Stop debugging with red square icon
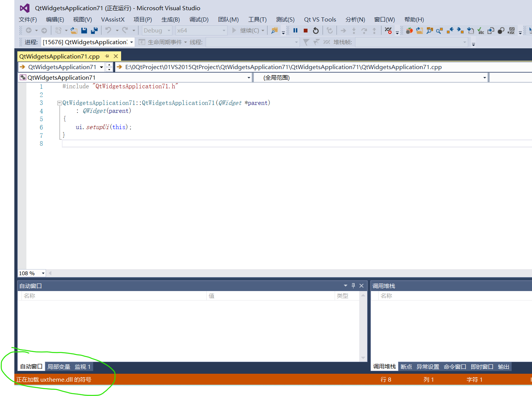Viewport: 532px width, 396px height. (x=305, y=30)
